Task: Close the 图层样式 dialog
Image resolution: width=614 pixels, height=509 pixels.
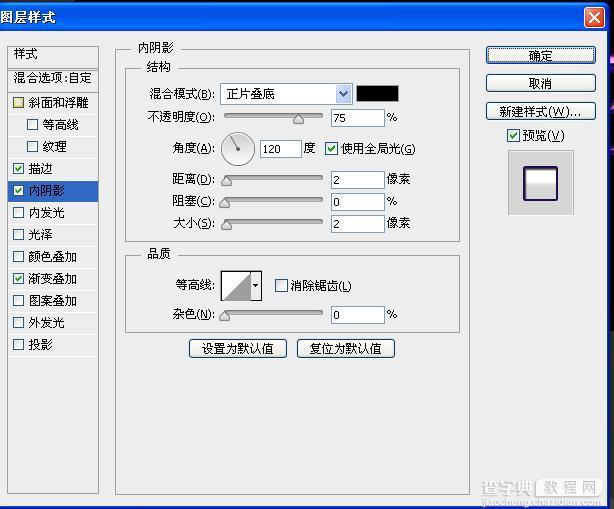Action: coord(594,18)
